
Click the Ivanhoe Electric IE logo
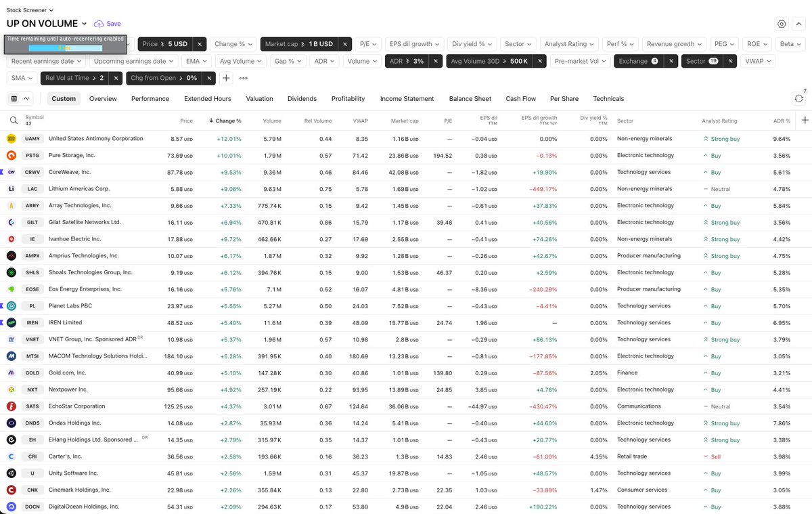tap(12, 239)
